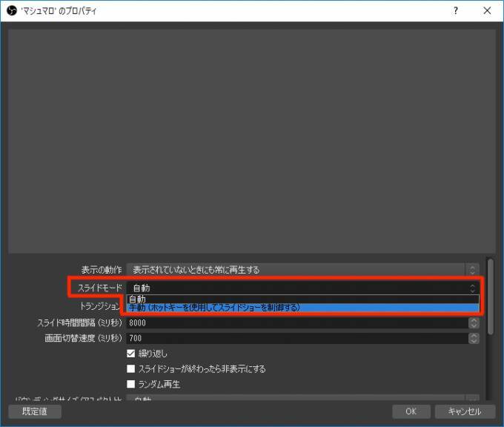Click the スライド時間間隔 stepper arrows
Viewport: 504px width, 427px height.
click(x=474, y=322)
